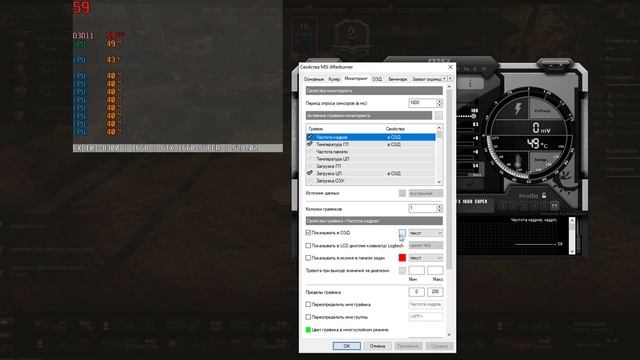Open the Кулер tab
640x360 pixels.
pos(334,79)
